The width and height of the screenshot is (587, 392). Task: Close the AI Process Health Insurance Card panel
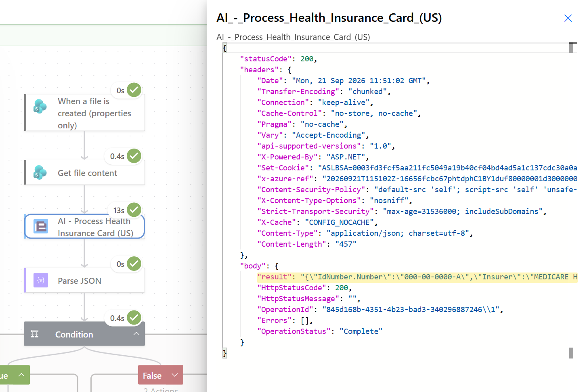[x=568, y=18]
